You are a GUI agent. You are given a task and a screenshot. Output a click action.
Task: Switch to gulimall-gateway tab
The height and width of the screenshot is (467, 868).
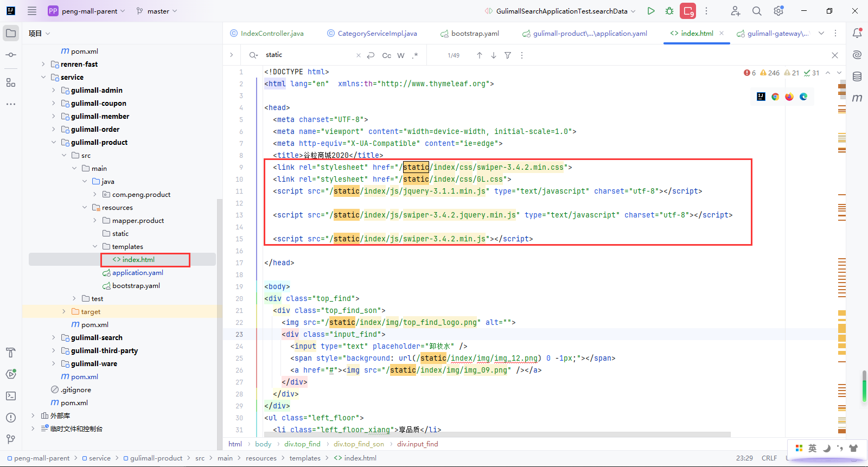click(773, 33)
